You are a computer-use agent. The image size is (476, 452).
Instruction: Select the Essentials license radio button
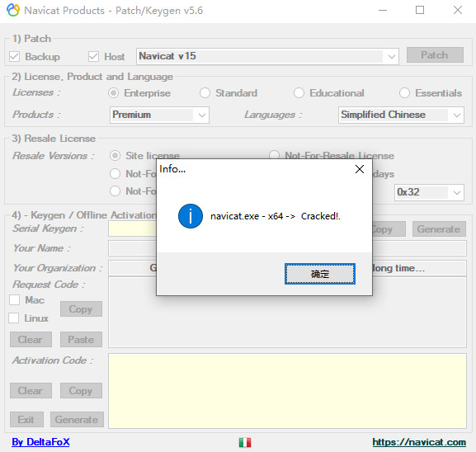(405, 93)
